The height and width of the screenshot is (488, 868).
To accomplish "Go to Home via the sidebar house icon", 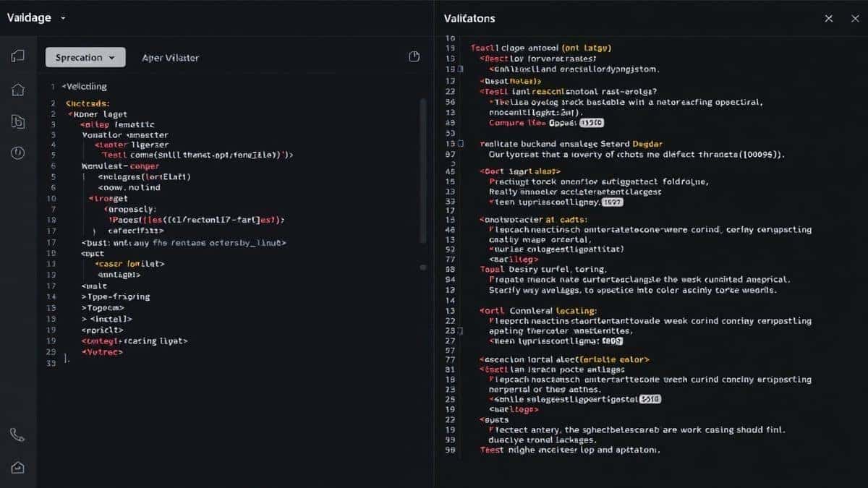I will [x=18, y=90].
